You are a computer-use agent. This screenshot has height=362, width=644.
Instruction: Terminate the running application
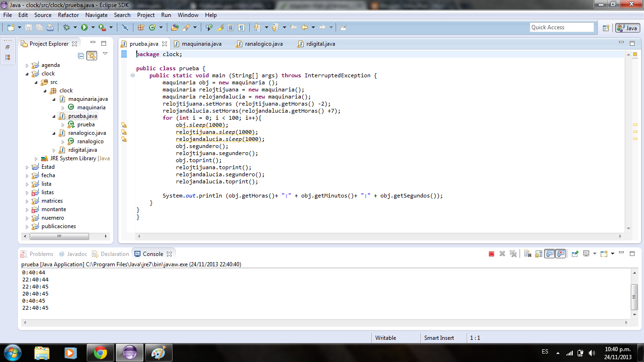click(492, 254)
